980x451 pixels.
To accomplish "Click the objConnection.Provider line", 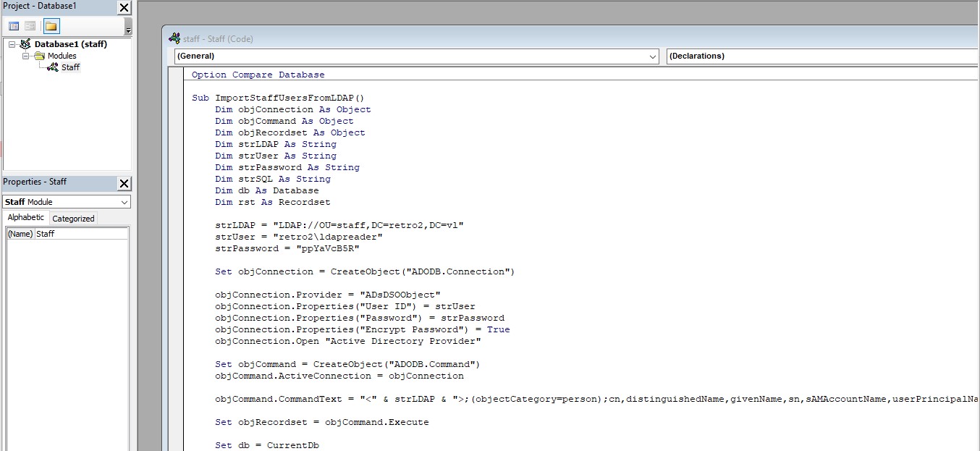I will click(328, 295).
